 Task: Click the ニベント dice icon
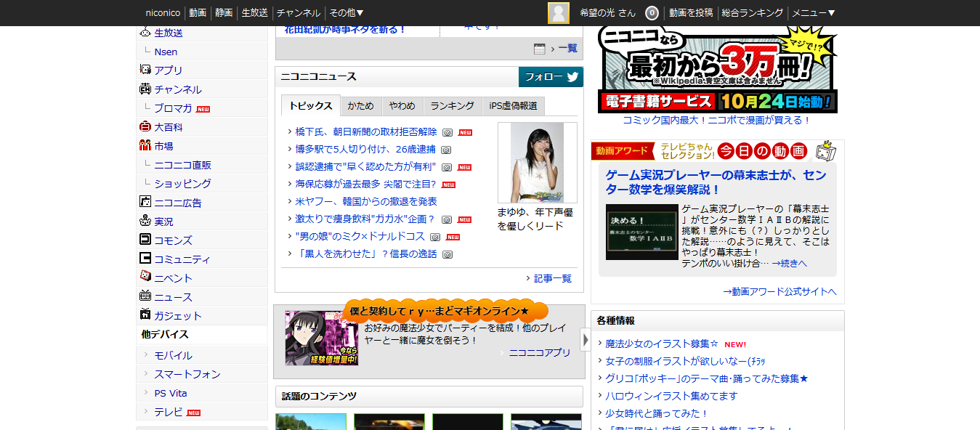[145, 277]
